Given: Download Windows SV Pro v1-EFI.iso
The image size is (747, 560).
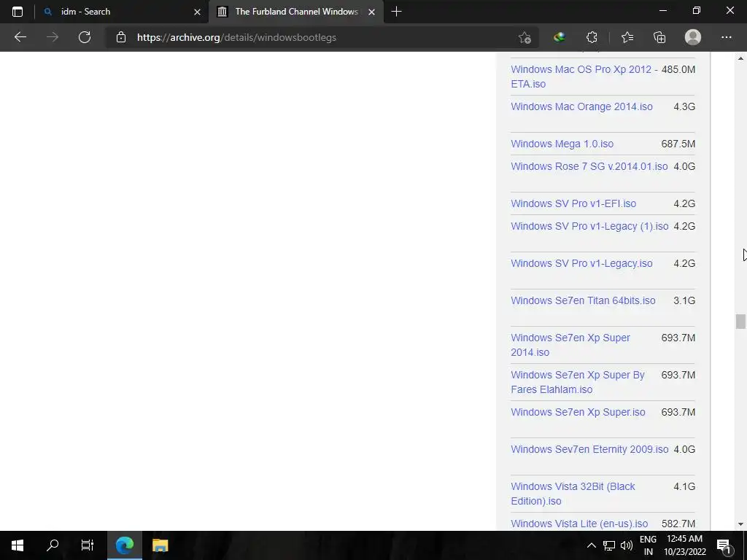Looking at the screenshot, I should click(573, 203).
